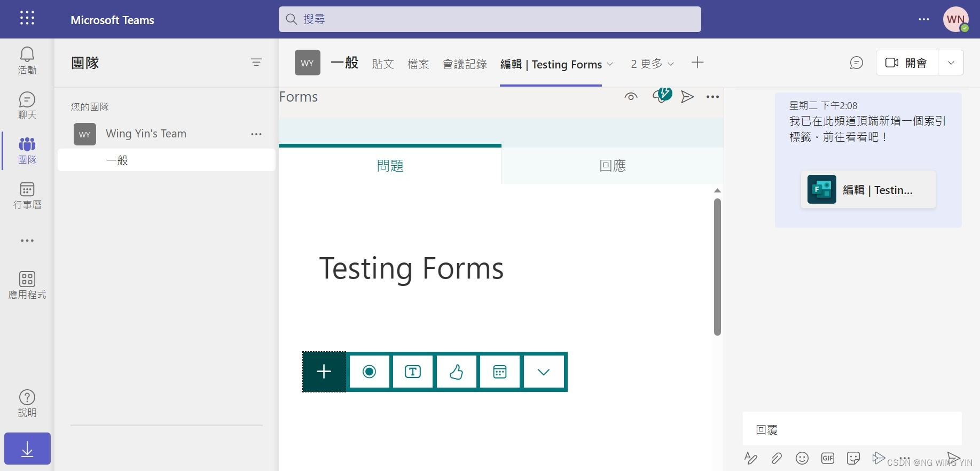The width and height of the screenshot is (980, 471).
Task: Click the 回覆 reply input field
Action: point(852,429)
